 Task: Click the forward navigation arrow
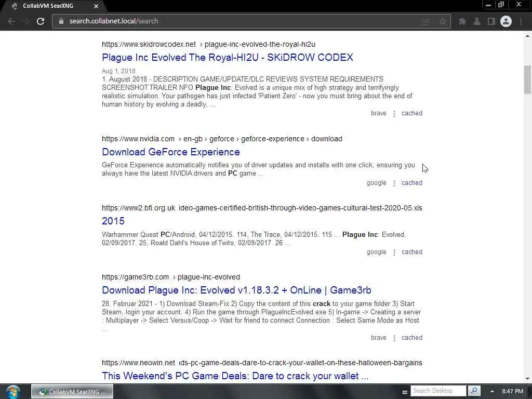(26, 21)
